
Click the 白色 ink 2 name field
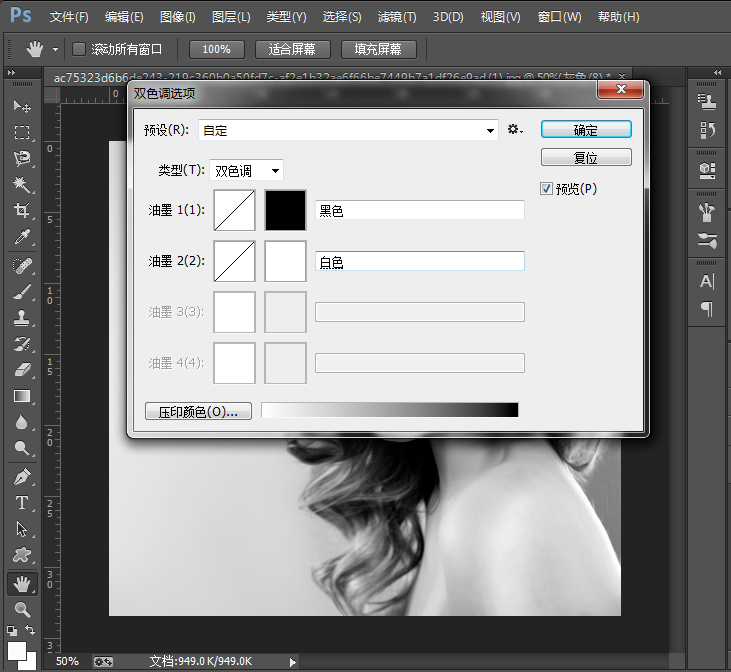coord(420,262)
